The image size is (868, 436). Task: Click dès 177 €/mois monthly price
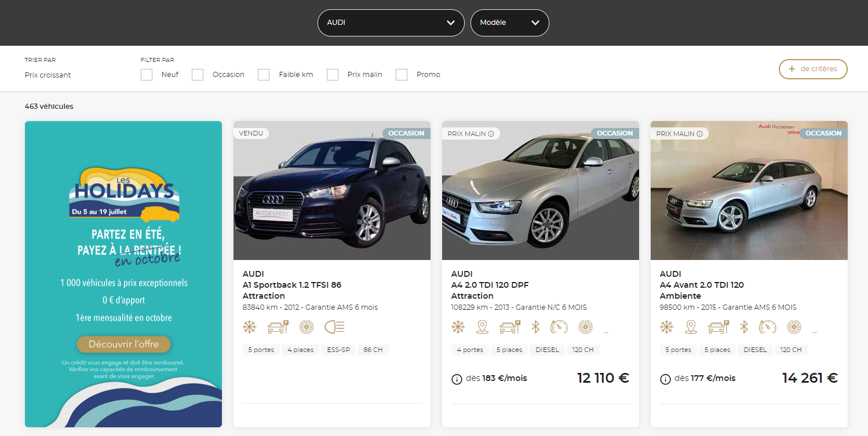(x=705, y=378)
